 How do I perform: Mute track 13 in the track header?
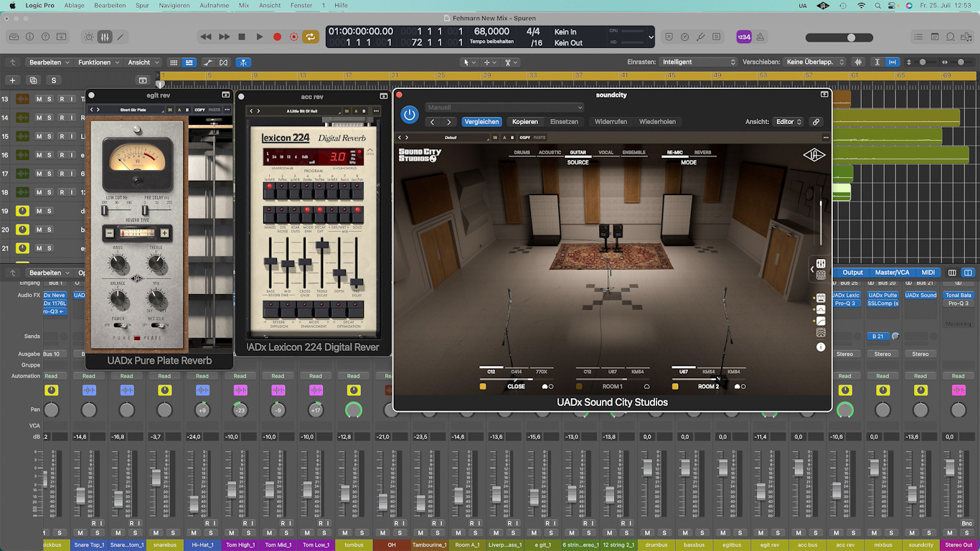(39, 99)
